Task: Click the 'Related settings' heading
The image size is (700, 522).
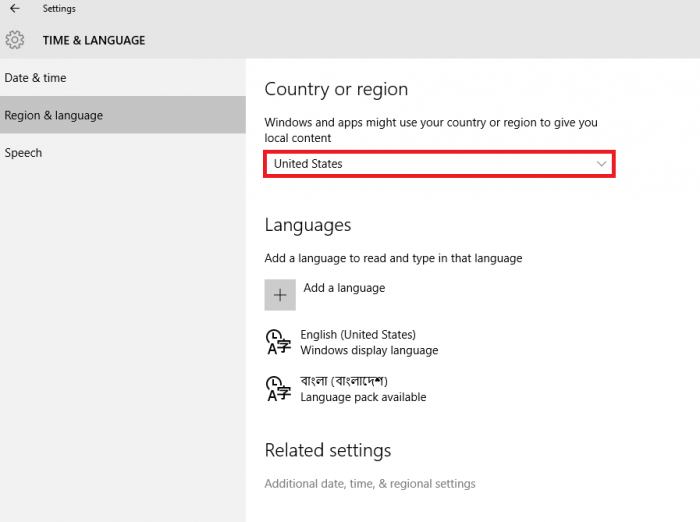Action: point(328,450)
